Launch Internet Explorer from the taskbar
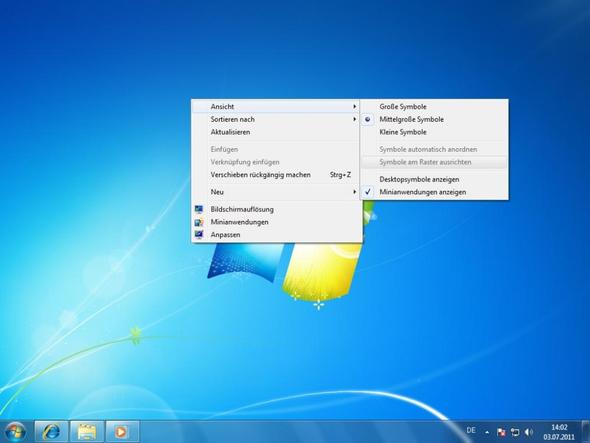The image size is (590, 443). click(52, 431)
